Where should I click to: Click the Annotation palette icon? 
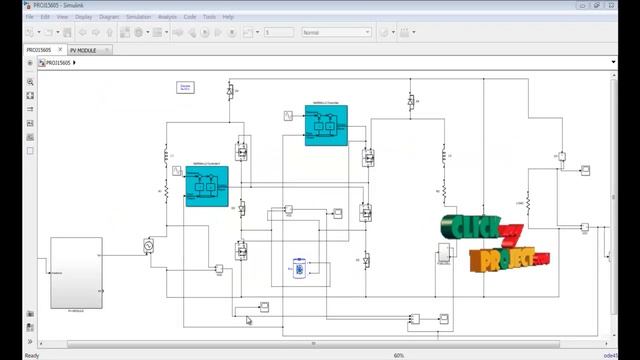click(30, 123)
